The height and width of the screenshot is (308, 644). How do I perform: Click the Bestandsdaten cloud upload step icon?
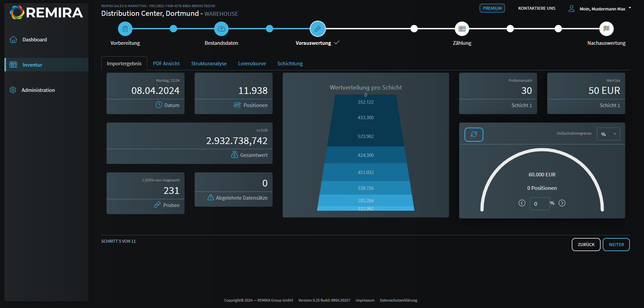(221, 29)
